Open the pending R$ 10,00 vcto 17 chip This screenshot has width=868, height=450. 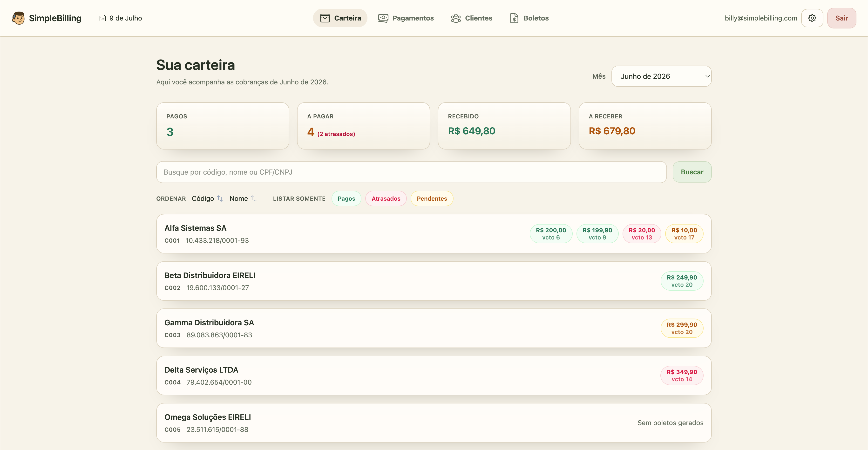coord(684,234)
